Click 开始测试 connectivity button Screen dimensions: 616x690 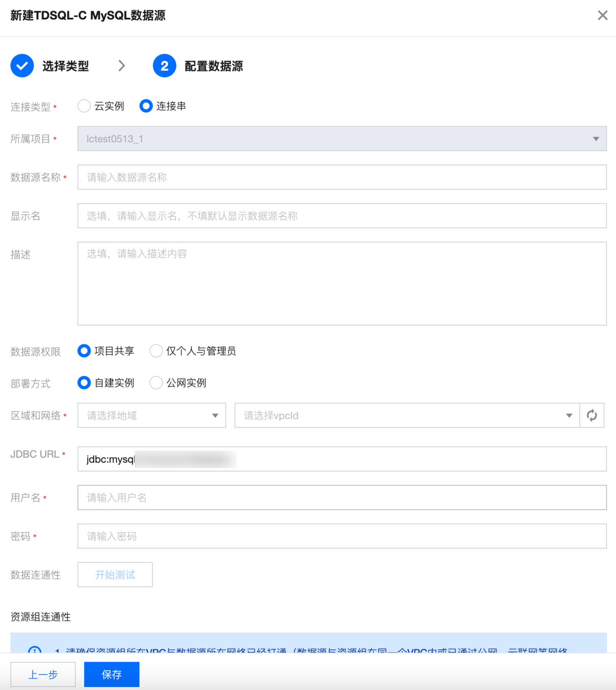click(x=115, y=575)
